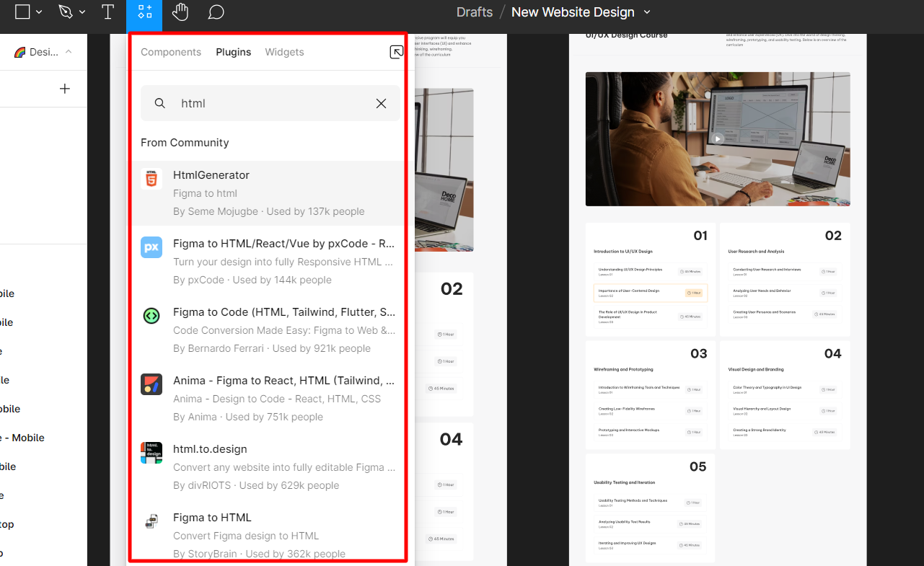Image resolution: width=924 pixels, height=566 pixels.
Task: Select Understanding UI/UX Design Principles lesson
Action: pos(651,272)
